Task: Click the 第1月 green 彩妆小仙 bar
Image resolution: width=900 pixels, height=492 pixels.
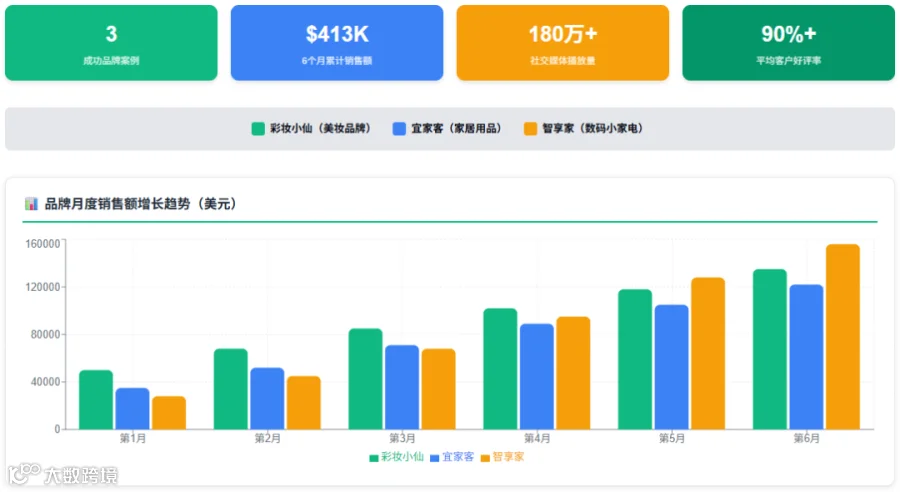Action: 96,400
